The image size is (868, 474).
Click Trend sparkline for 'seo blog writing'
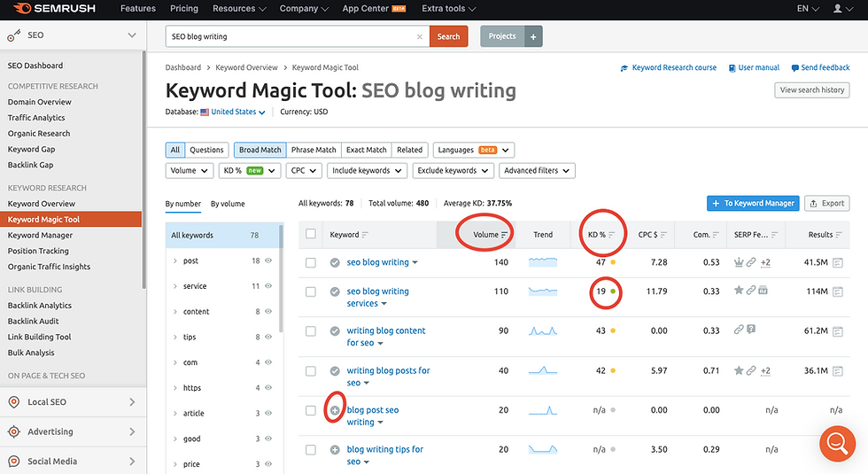click(x=542, y=262)
